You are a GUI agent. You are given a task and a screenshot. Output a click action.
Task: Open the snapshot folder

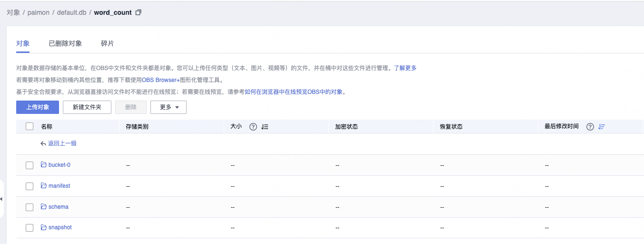click(60, 227)
